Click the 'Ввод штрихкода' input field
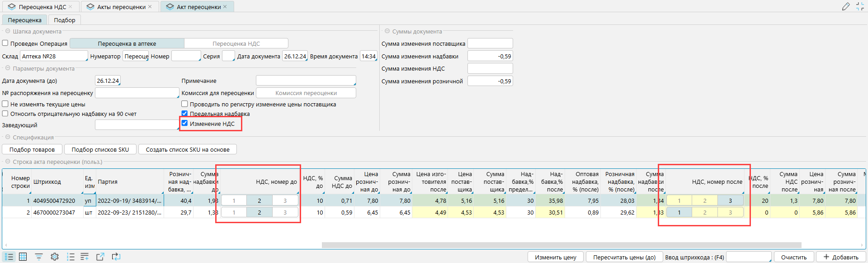The width and height of the screenshot is (868, 263). click(748, 257)
